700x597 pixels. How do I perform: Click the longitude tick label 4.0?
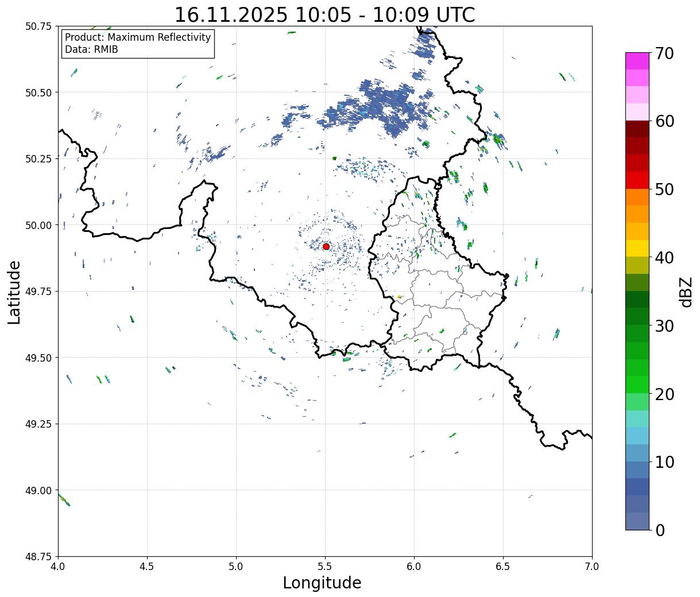[58, 567]
